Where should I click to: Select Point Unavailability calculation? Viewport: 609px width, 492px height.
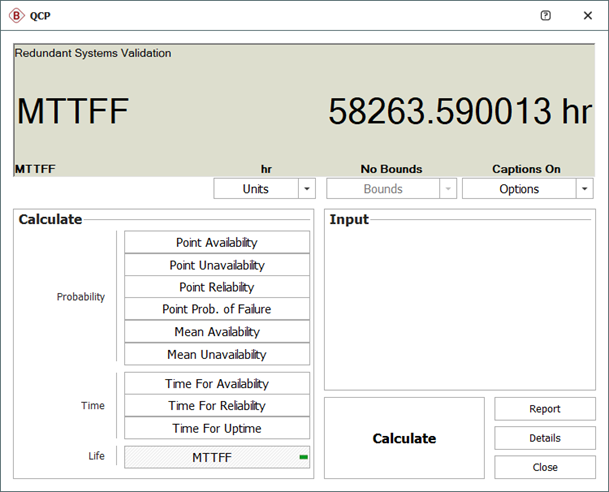click(217, 265)
